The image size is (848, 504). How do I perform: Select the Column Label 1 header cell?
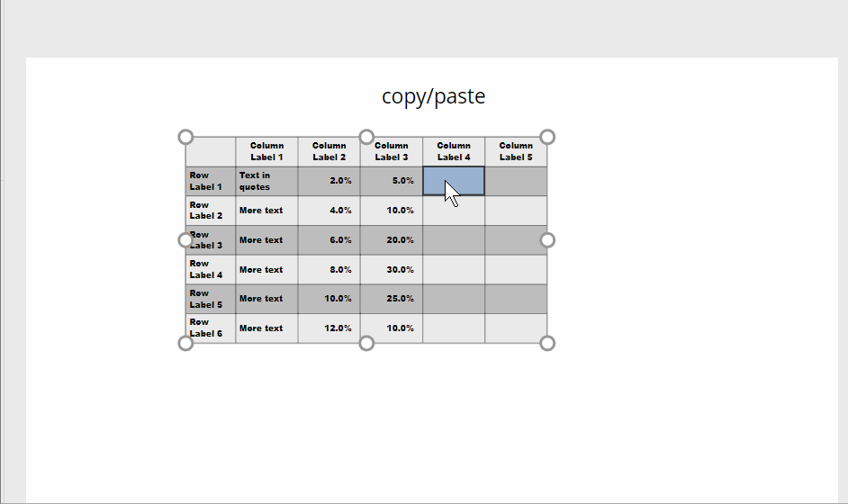[x=266, y=151]
